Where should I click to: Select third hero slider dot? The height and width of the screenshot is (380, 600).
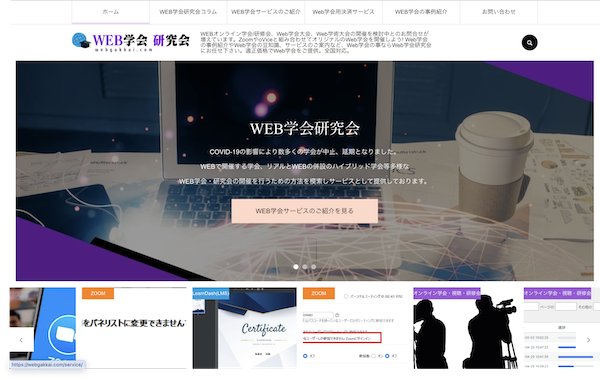pos(313,267)
